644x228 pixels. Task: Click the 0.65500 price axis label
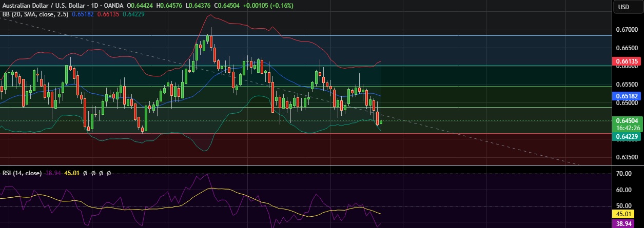point(627,84)
